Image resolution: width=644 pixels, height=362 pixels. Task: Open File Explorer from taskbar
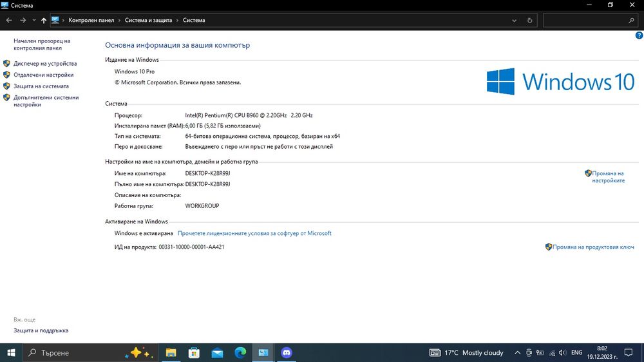(x=171, y=352)
